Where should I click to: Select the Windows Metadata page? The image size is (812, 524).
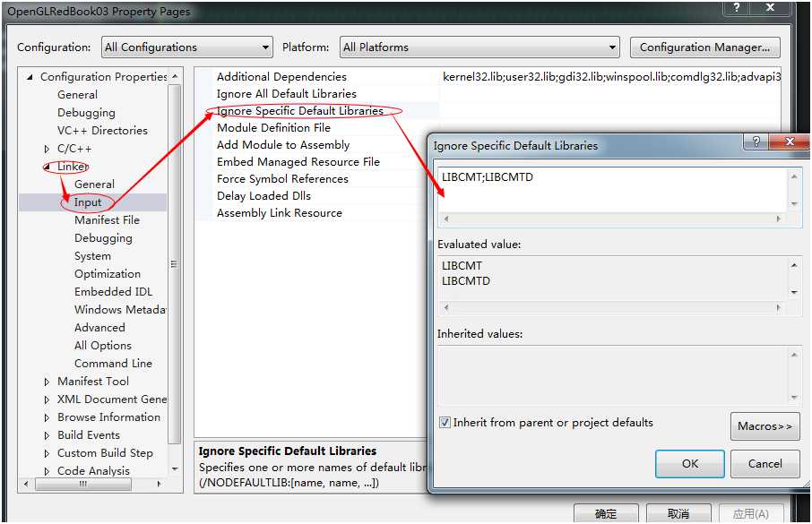pos(120,310)
